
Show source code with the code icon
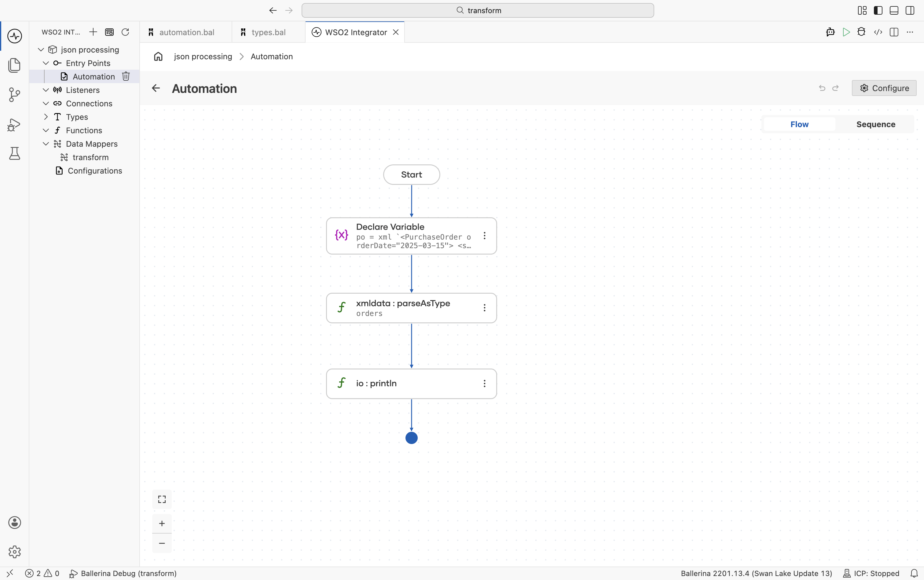878,32
